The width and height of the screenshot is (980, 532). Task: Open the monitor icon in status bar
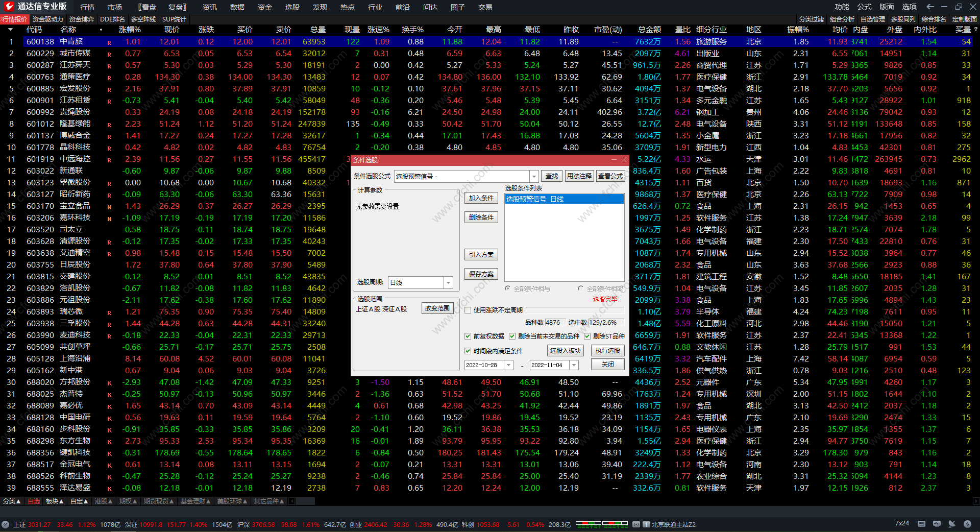pos(937,524)
